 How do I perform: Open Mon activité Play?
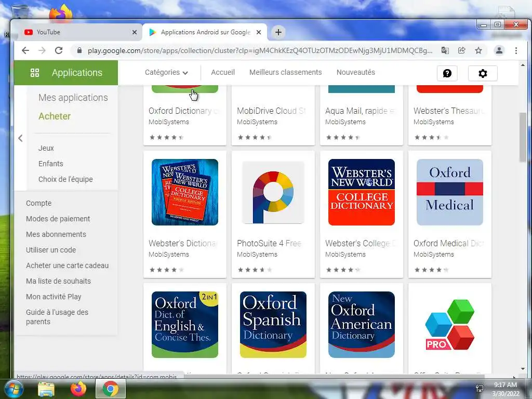tap(54, 297)
